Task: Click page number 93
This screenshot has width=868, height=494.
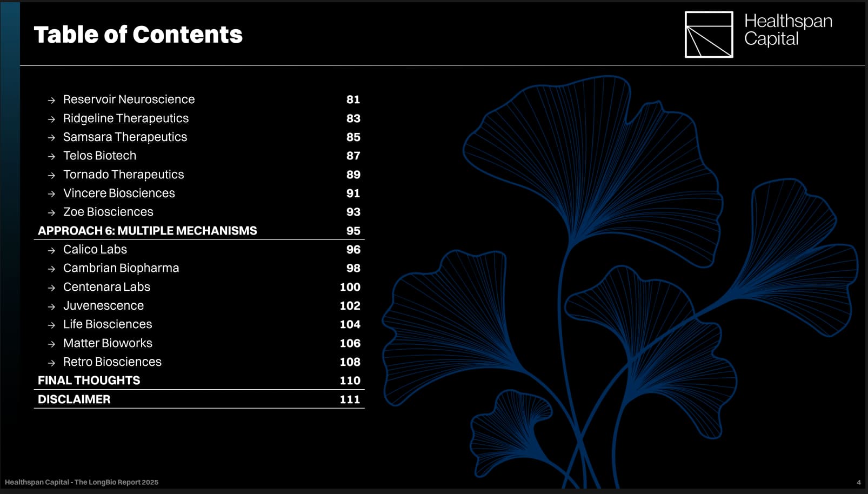Action: 353,212
